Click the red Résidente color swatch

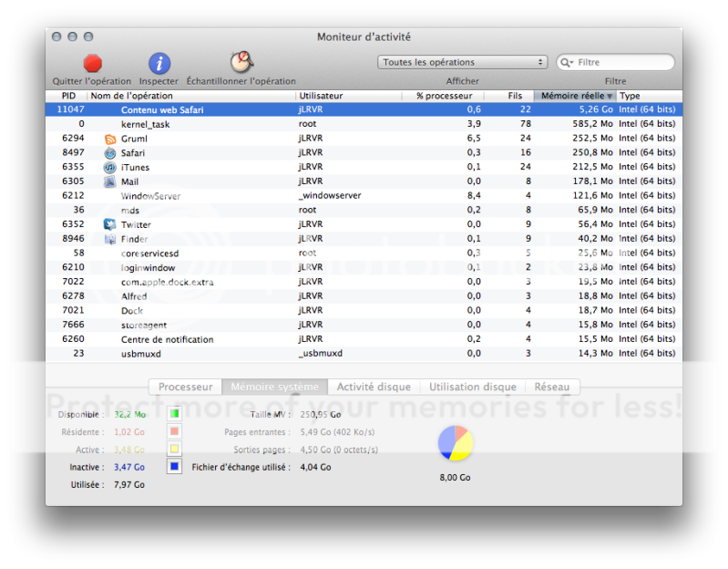175,431
